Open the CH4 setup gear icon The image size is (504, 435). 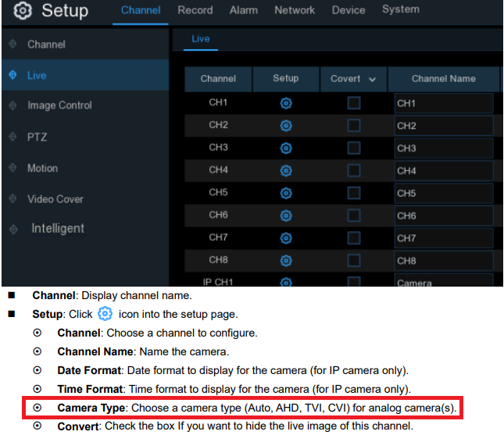[286, 170]
